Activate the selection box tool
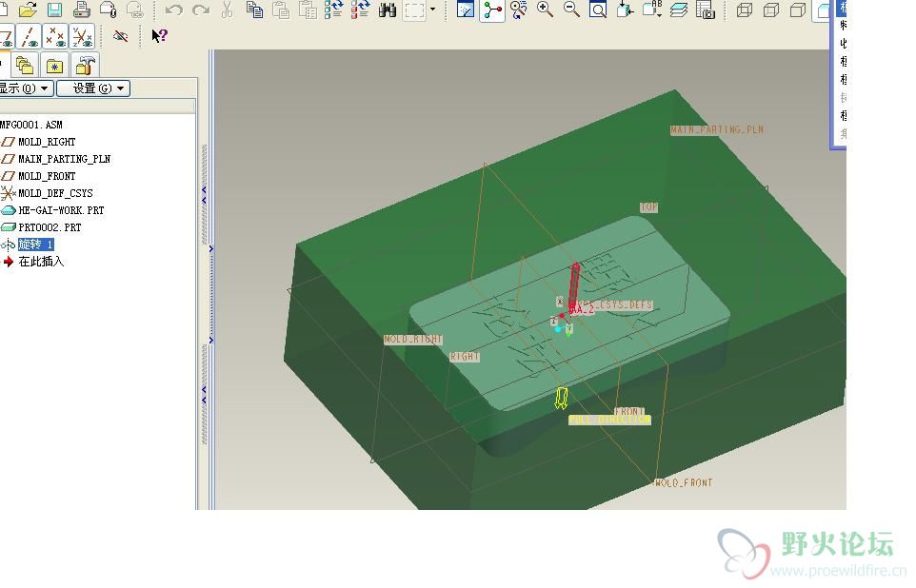The image size is (916, 588). click(414, 10)
